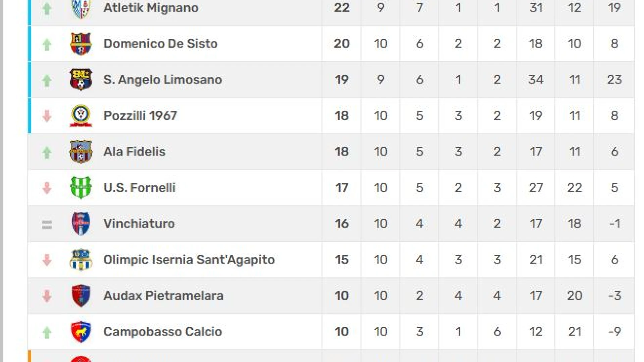Select the Campobasso Calcio team name
The image size is (644, 362).
coord(163,331)
